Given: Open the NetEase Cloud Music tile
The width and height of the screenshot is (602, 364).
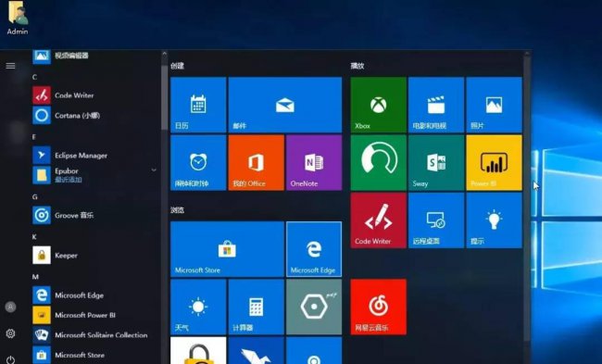Looking at the screenshot, I should coord(378,307).
